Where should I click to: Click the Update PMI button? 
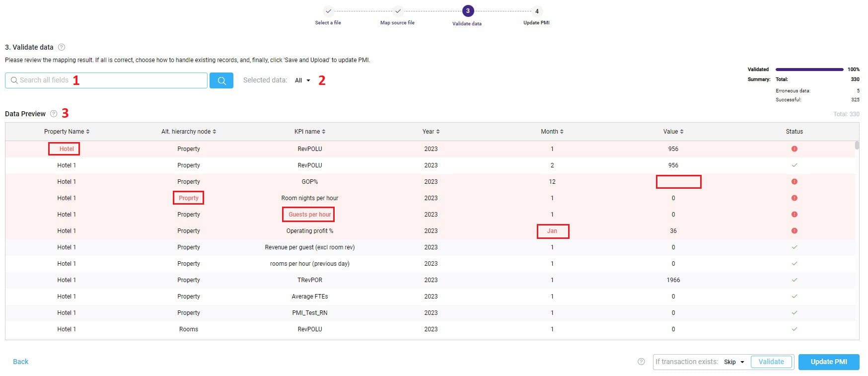(x=828, y=362)
